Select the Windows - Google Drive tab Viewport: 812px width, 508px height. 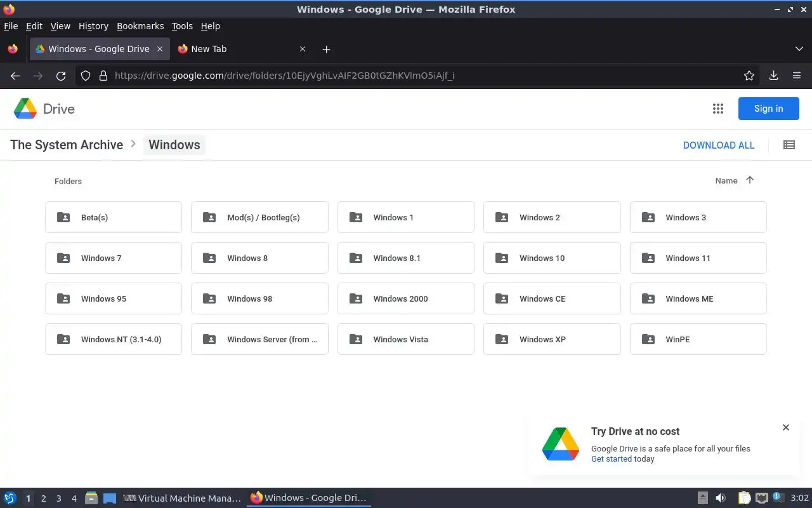tap(100, 49)
